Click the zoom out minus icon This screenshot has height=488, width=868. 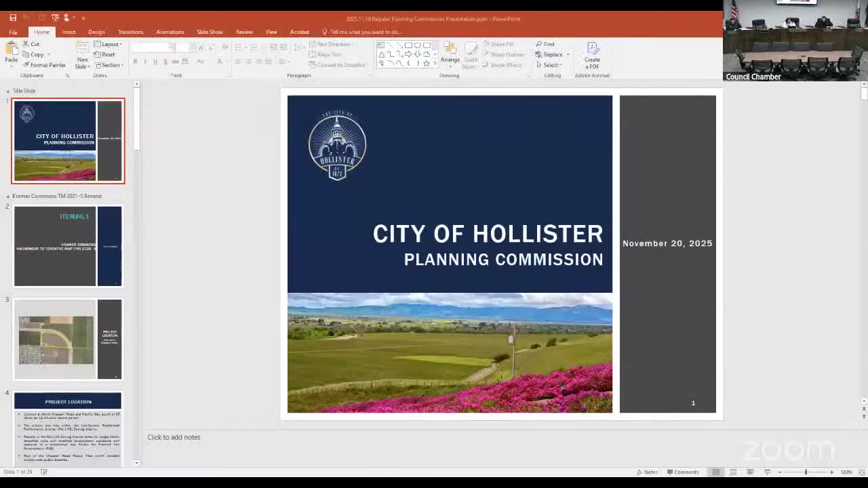[780, 472]
